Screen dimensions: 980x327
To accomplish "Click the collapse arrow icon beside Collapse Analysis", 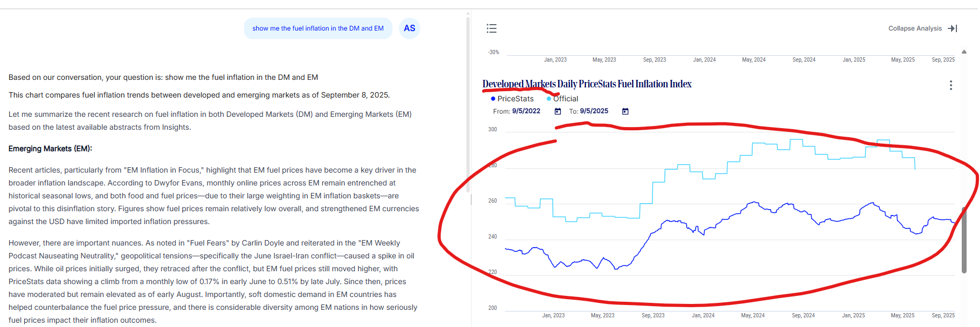I will (x=953, y=28).
